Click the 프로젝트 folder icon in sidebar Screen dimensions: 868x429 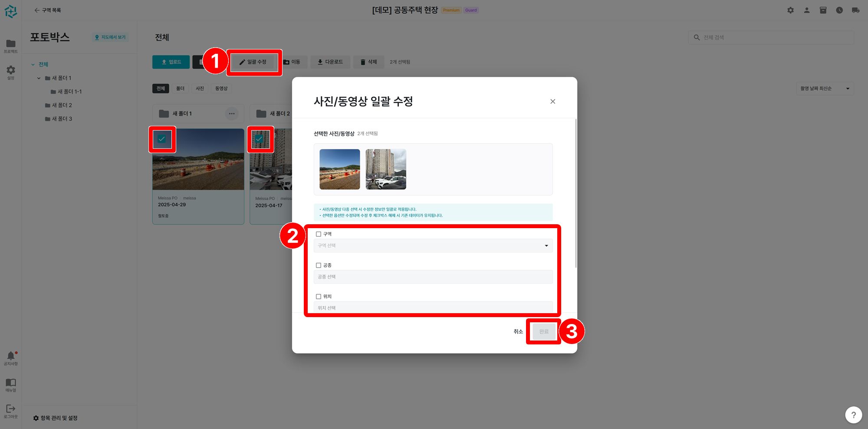[11, 45]
